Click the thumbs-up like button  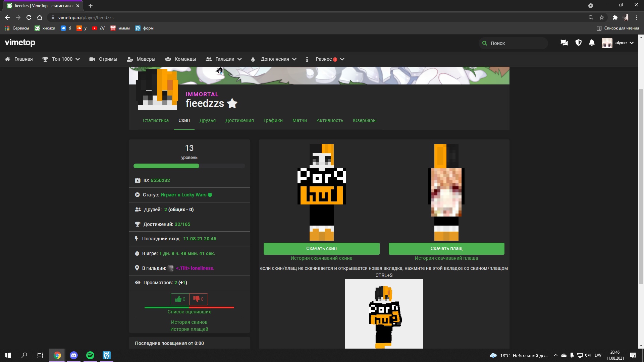click(180, 299)
